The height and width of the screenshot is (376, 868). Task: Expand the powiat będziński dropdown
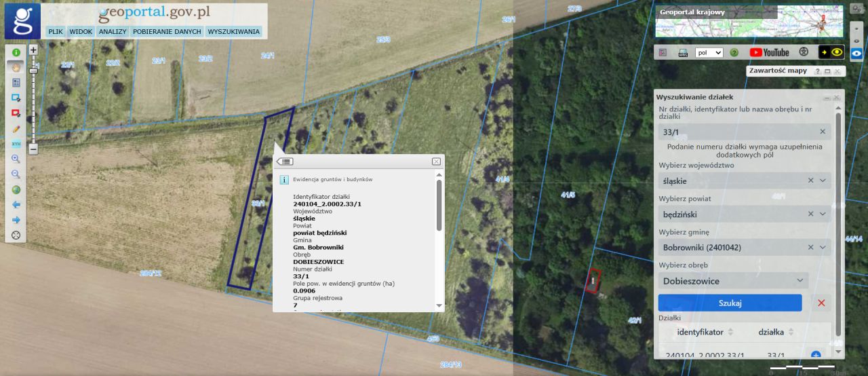823,214
